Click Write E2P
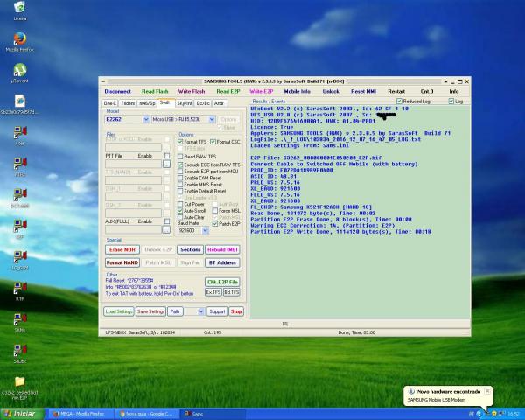This screenshot has height=420, width=525. (262, 91)
